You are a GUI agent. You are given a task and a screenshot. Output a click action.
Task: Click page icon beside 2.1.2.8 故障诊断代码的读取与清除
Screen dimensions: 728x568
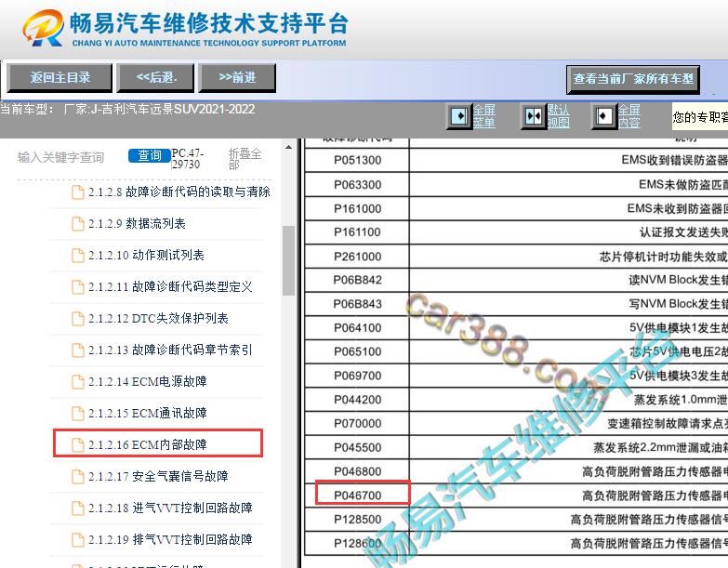[77, 192]
